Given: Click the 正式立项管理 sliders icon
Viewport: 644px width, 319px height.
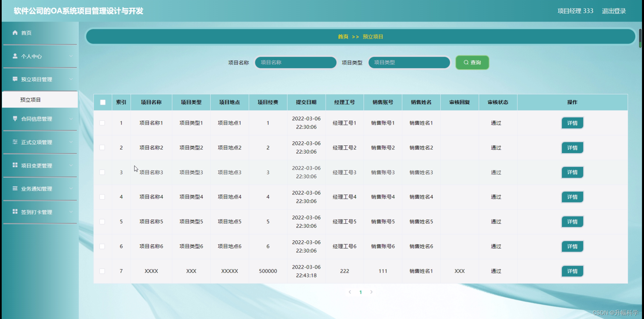Looking at the screenshot, I should (15, 142).
